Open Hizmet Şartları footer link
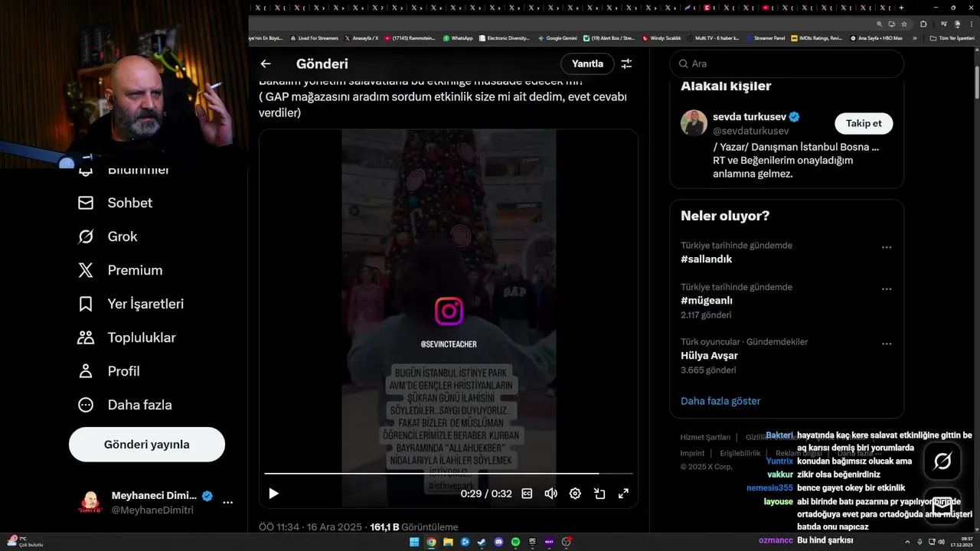This screenshot has height=551, width=980. (x=705, y=437)
